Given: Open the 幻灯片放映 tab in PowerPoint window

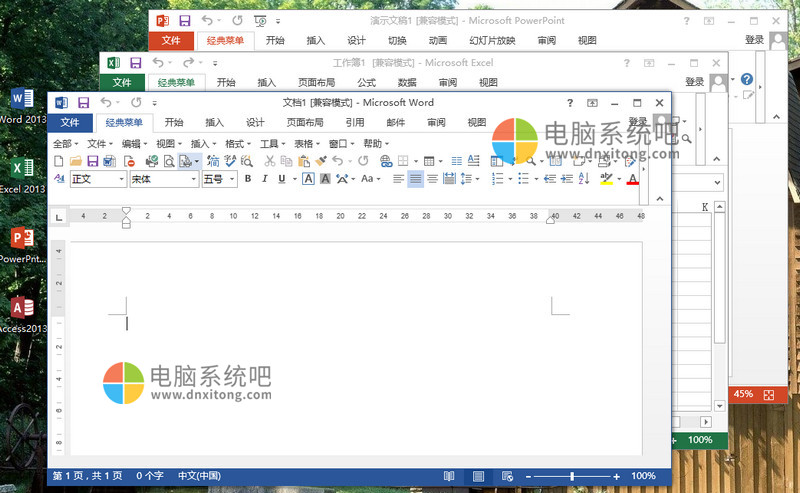Looking at the screenshot, I should tap(492, 41).
